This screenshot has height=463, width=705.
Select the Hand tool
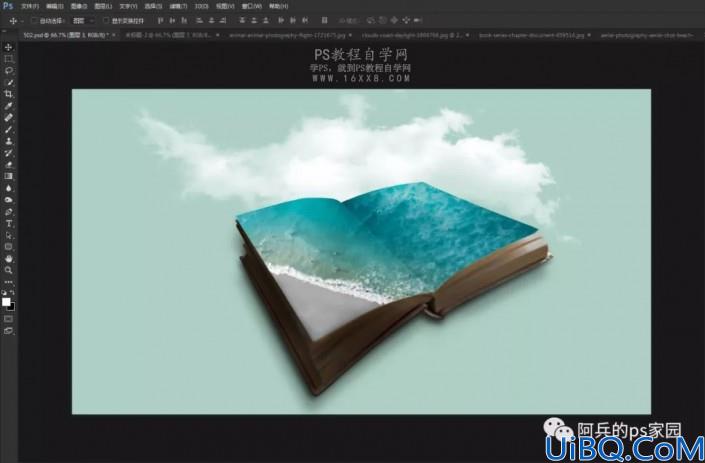point(8,258)
